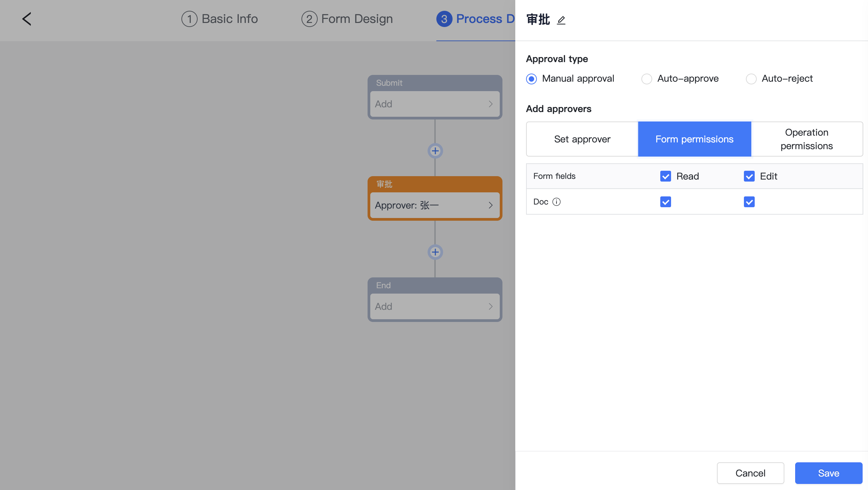This screenshot has width=868, height=490.
Task: Open the Submit node Add chevron
Action: (x=491, y=104)
